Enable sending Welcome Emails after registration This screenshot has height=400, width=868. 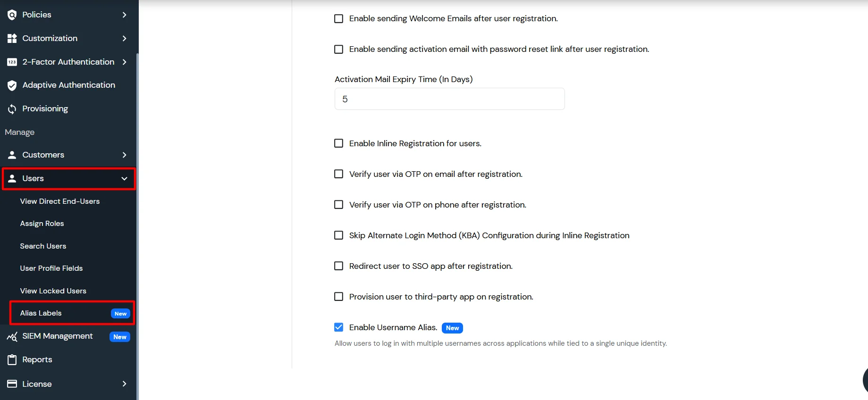click(338, 18)
